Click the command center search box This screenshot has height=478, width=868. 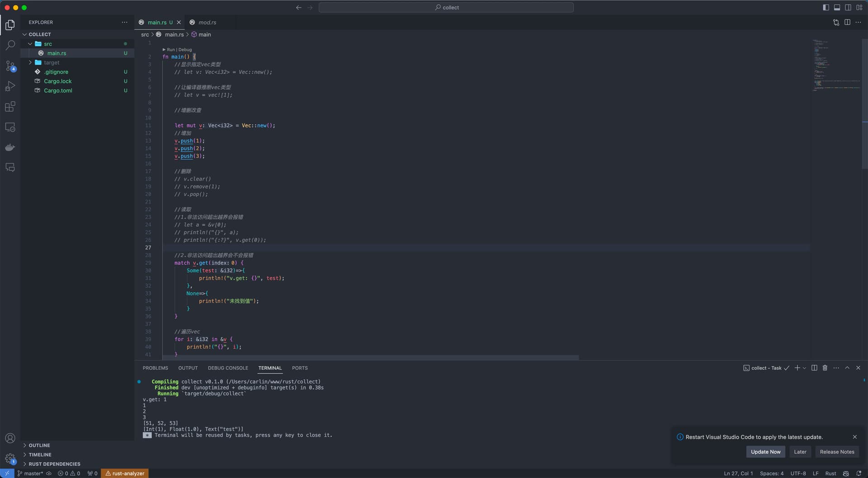[446, 7]
